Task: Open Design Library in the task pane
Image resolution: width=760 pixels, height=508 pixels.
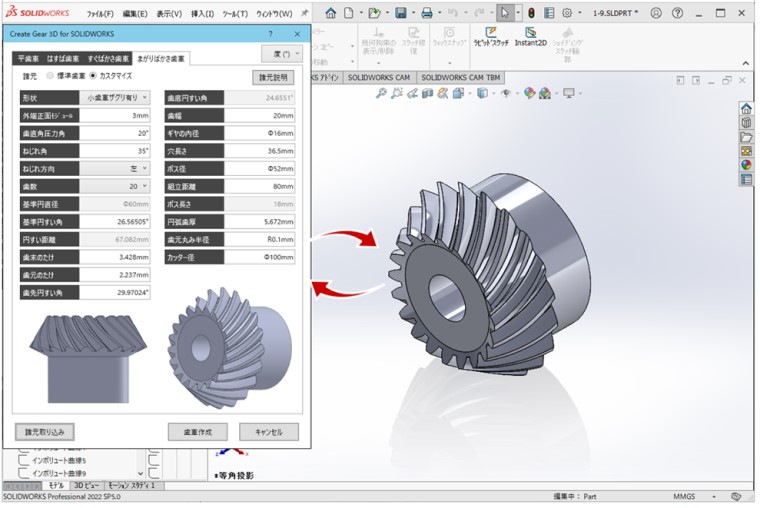Action: tap(746, 123)
